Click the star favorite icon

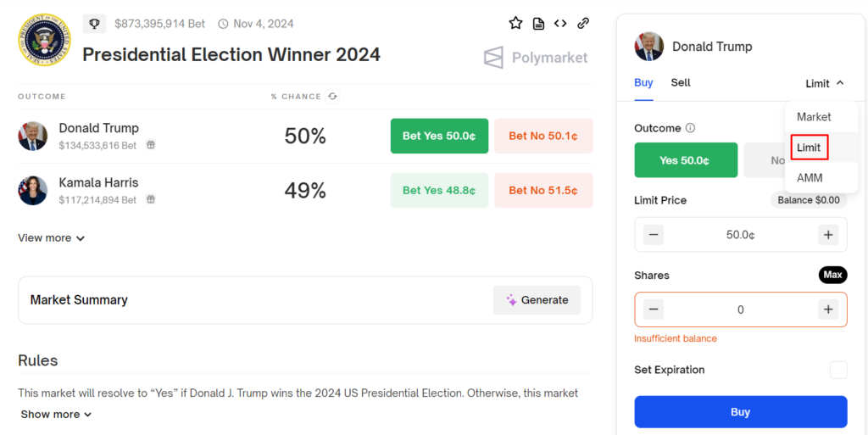tap(515, 24)
